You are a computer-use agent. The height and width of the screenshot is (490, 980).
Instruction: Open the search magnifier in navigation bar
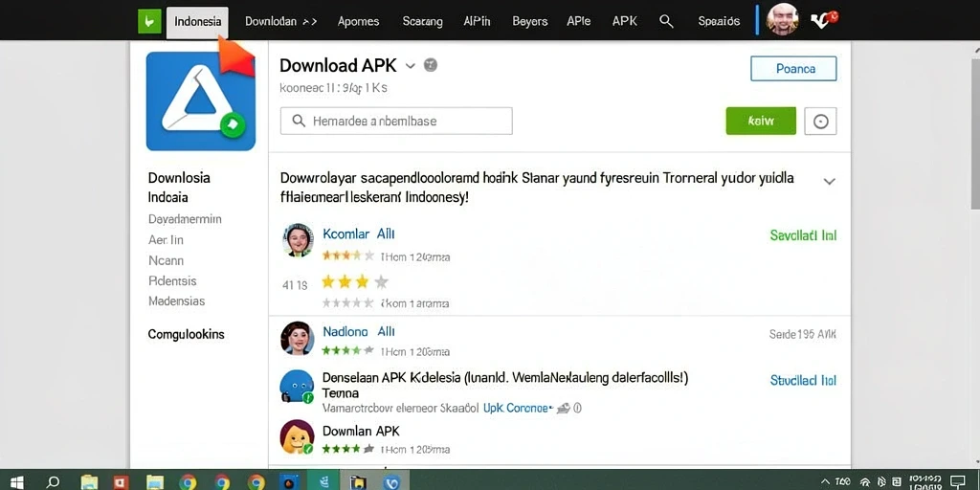pos(666,21)
